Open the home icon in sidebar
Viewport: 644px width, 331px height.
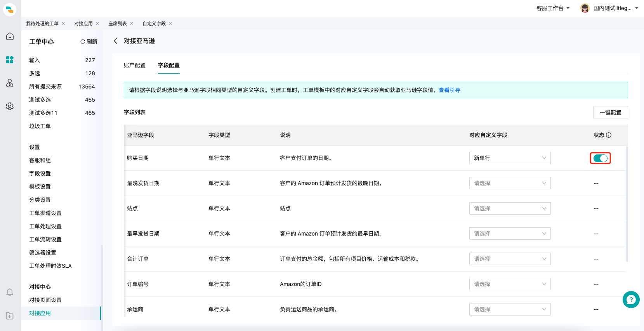[x=10, y=36]
